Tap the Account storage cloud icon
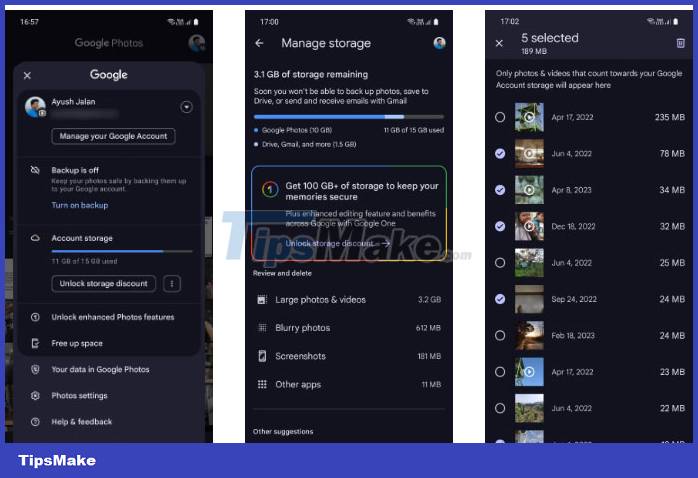The image size is (698, 478). 35,238
